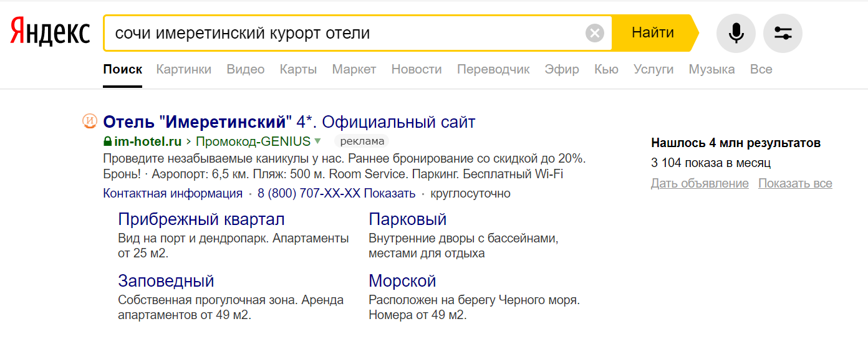
Task: Start voice search with microphone icon
Action: tap(736, 33)
